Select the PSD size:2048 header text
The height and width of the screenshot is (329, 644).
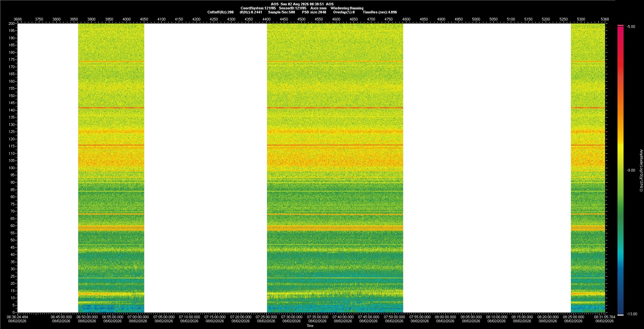tap(314, 12)
